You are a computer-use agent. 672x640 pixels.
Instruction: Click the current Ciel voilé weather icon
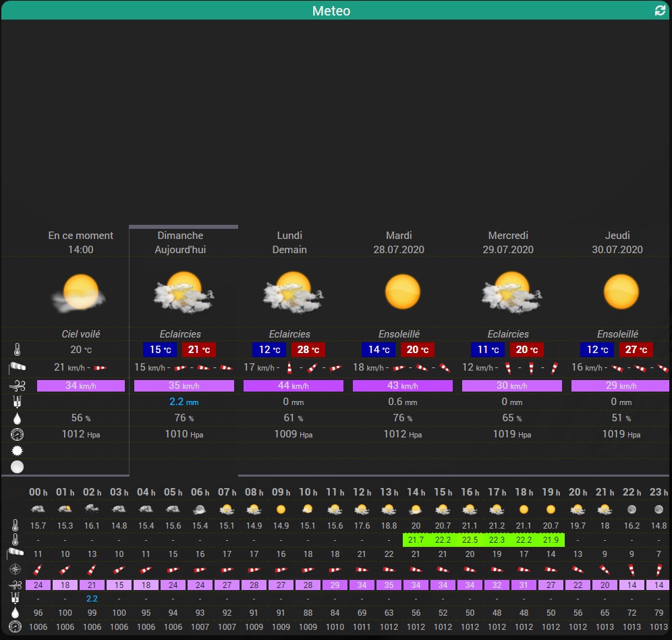coord(80,293)
